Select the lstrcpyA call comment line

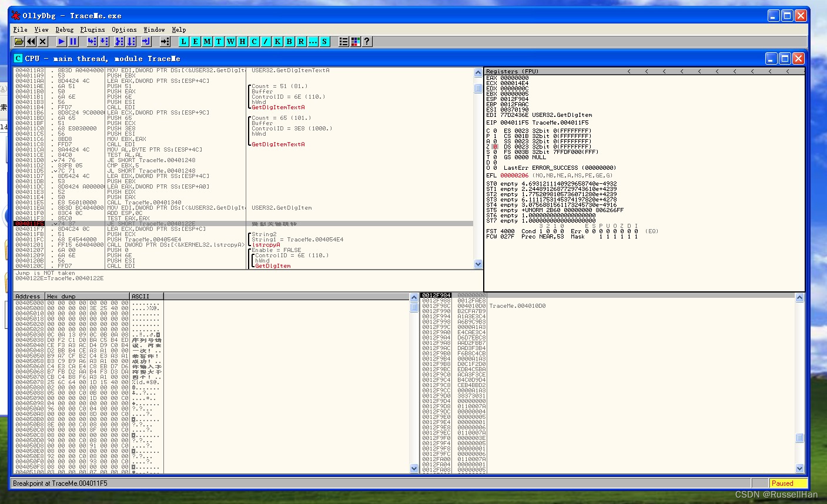[x=266, y=245]
